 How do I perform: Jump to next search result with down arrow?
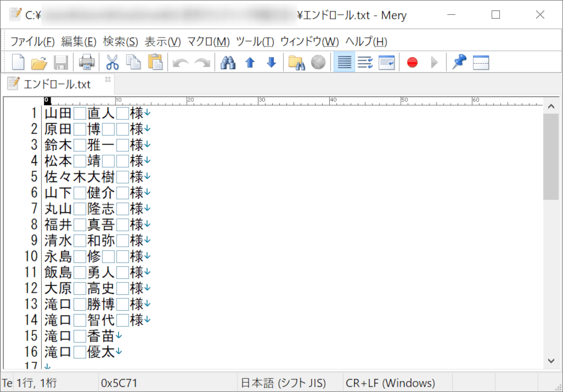[x=271, y=62]
